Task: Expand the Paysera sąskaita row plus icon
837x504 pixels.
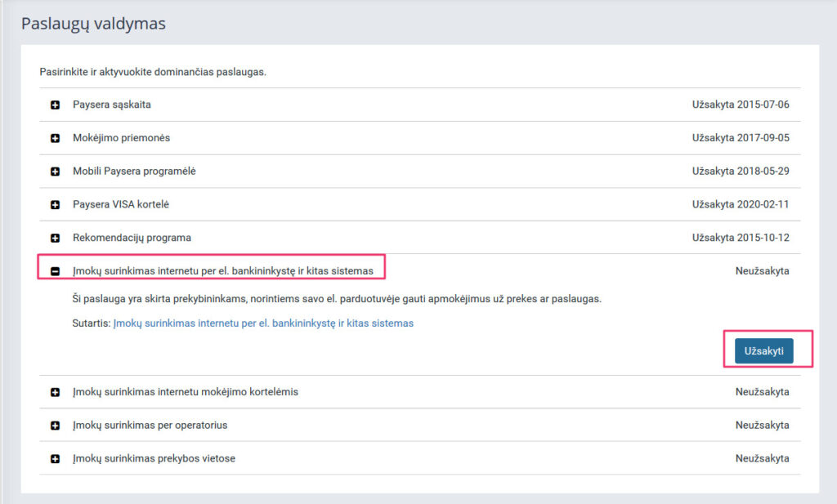Action: tap(55, 105)
